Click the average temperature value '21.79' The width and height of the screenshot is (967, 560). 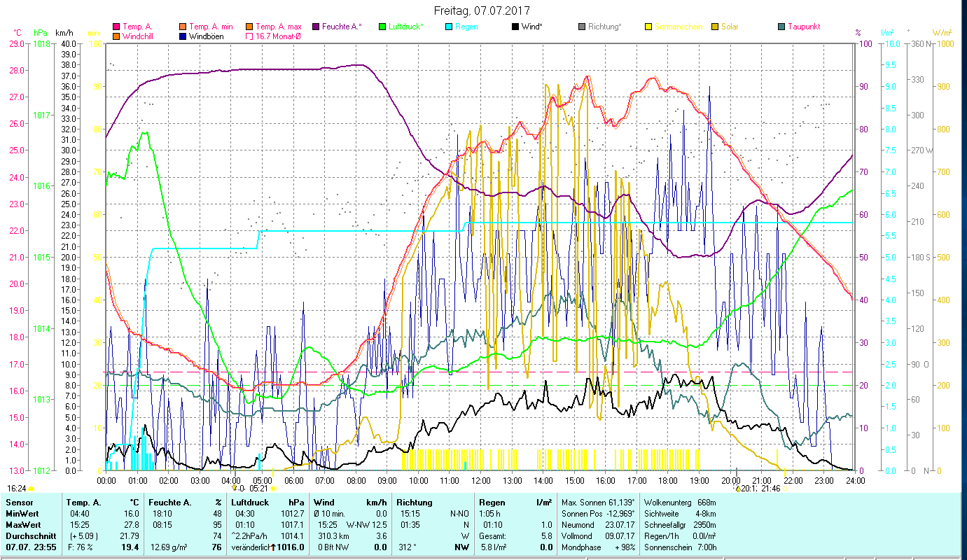[x=129, y=536]
